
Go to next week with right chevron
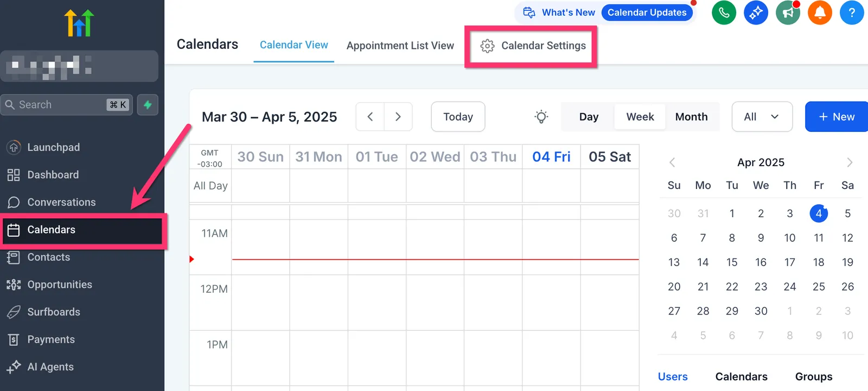pyautogui.click(x=398, y=117)
